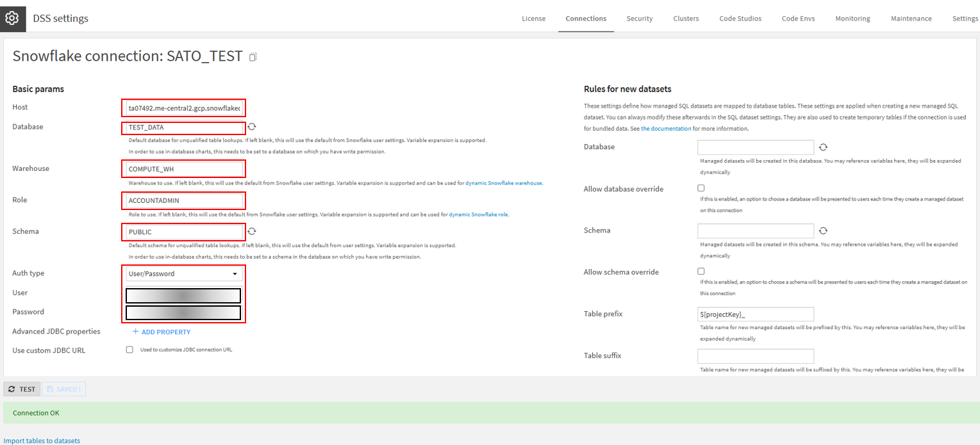Refresh the Basic params Schema list
Viewport: 980px width, 445px height.
(252, 231)
